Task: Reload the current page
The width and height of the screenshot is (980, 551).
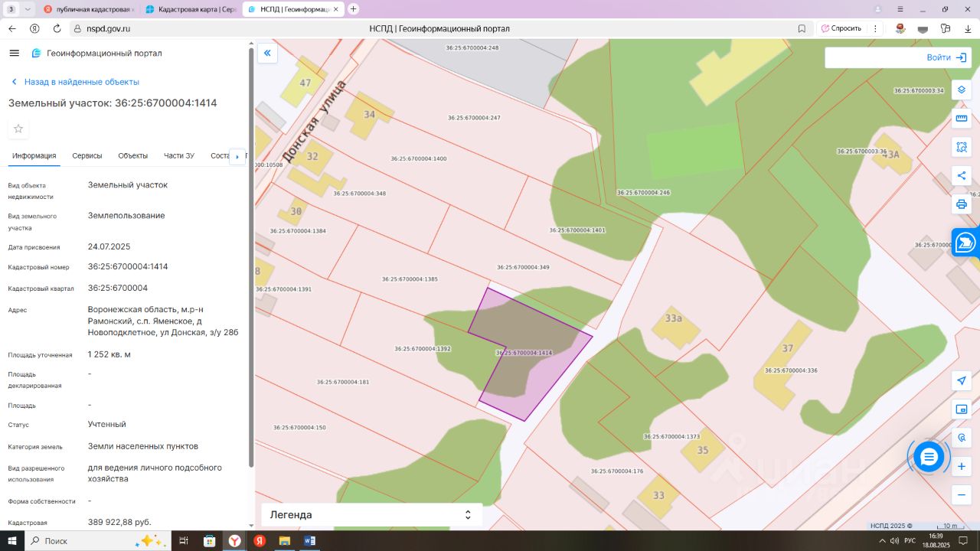Action: point(57,28)
